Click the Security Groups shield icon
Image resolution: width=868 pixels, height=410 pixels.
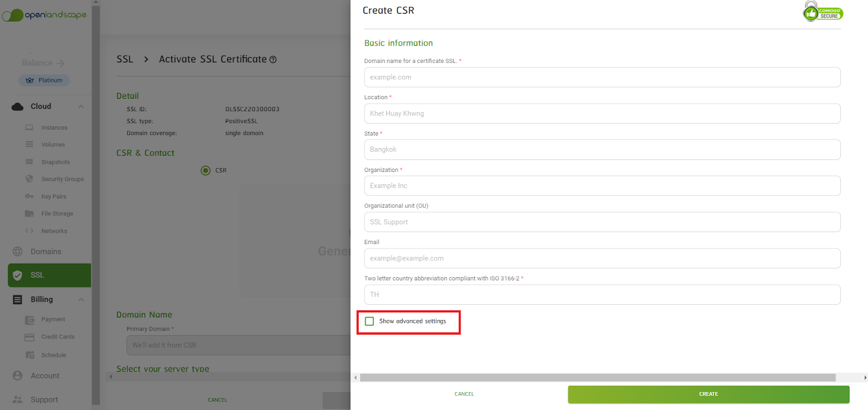29,179
